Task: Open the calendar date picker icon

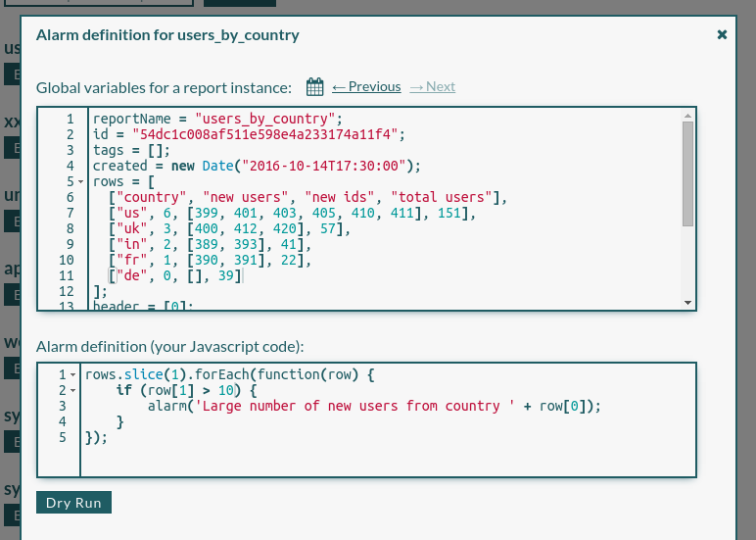Action: coord(315,87)
